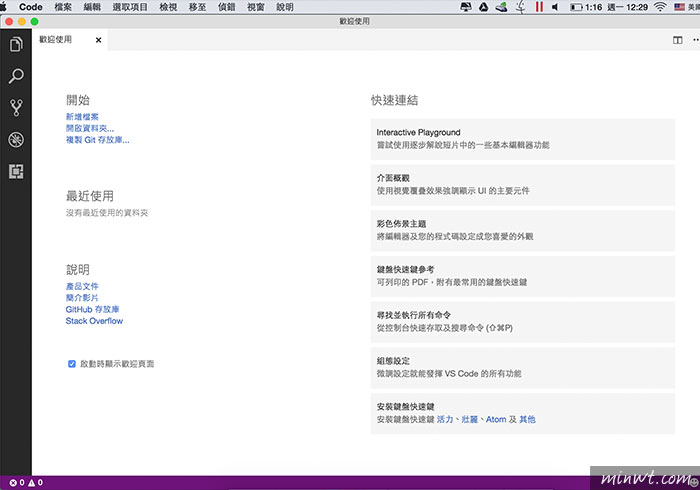Image resolution: width=700 pixels, height=490 pixels.
Task: Open the Debug bug icon in activity bar
Action: [x=16, y=140]
